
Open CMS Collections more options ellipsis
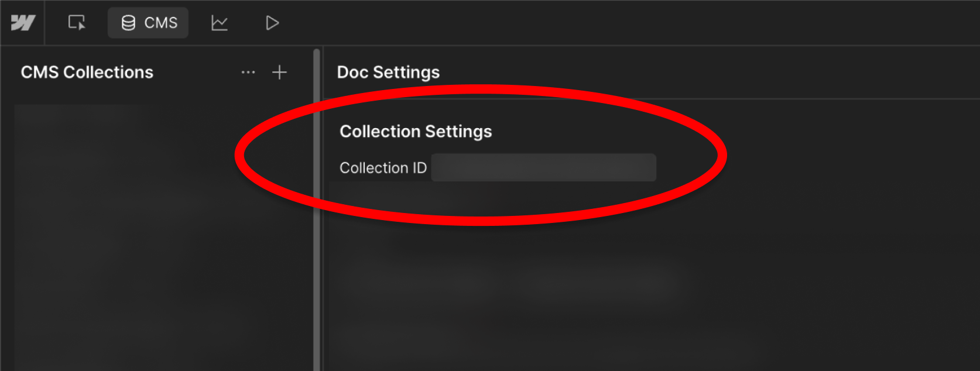coord(248,72)
